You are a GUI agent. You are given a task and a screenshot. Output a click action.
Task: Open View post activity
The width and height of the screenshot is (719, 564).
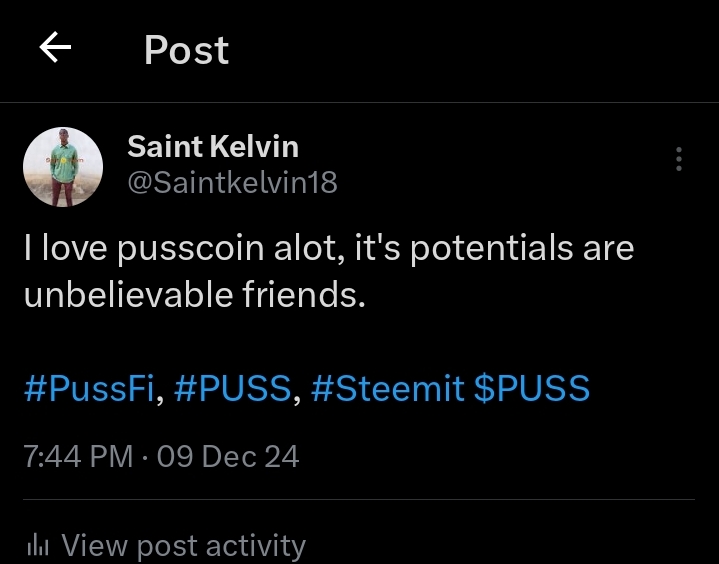(x=182, y=545)
